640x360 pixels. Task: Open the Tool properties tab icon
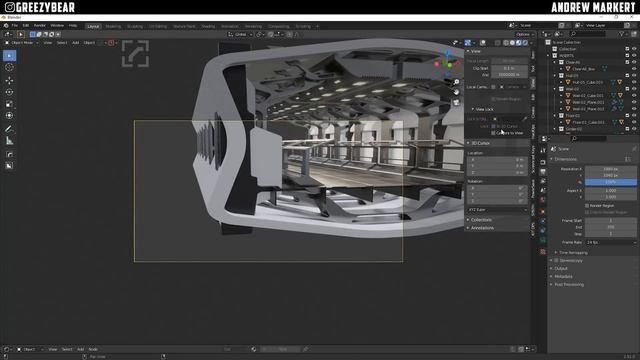(x=543, y=151)
